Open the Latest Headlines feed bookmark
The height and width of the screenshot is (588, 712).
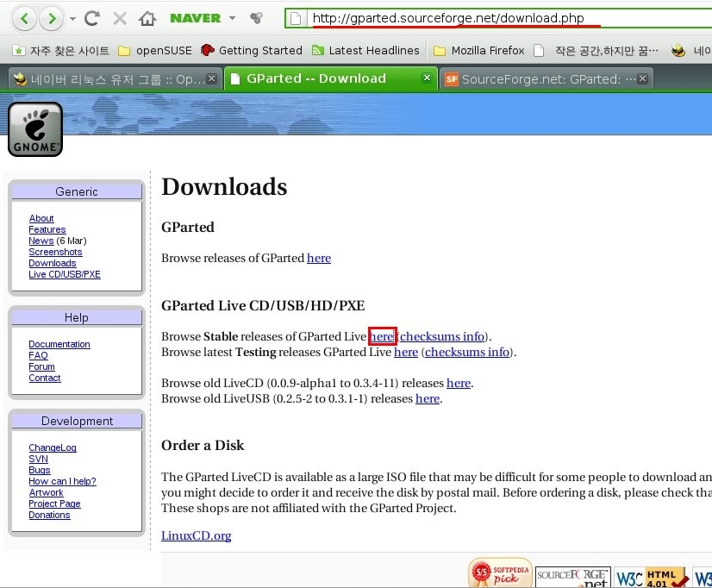(365, 50)
